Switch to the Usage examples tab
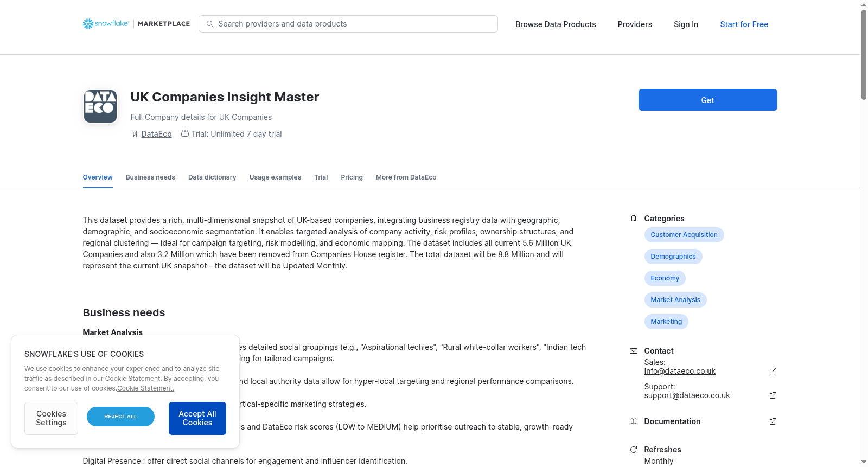 pos(275,177)
